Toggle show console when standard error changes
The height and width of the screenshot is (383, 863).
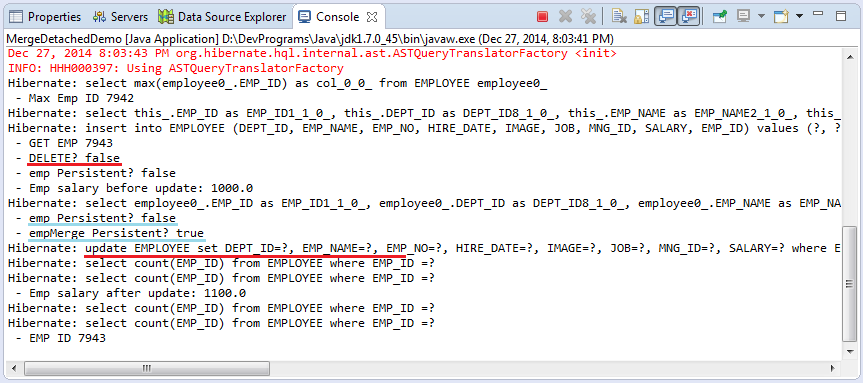tap(689, 17)
